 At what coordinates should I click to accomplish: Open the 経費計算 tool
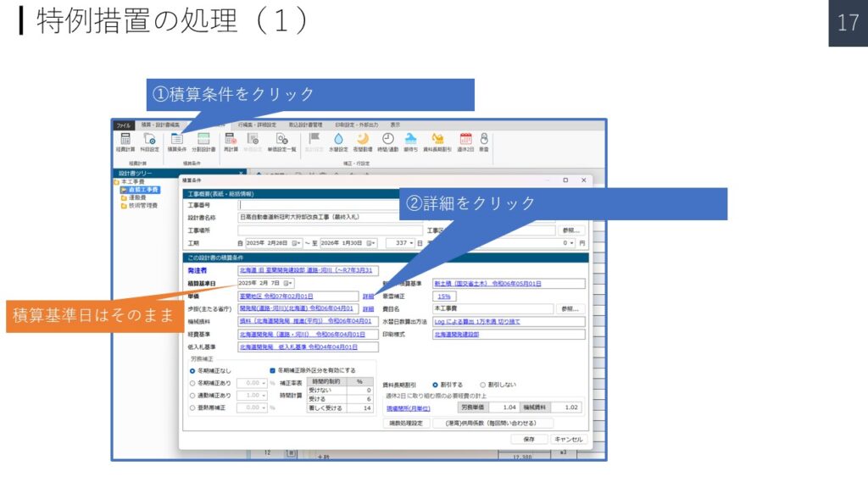(125, 140)
